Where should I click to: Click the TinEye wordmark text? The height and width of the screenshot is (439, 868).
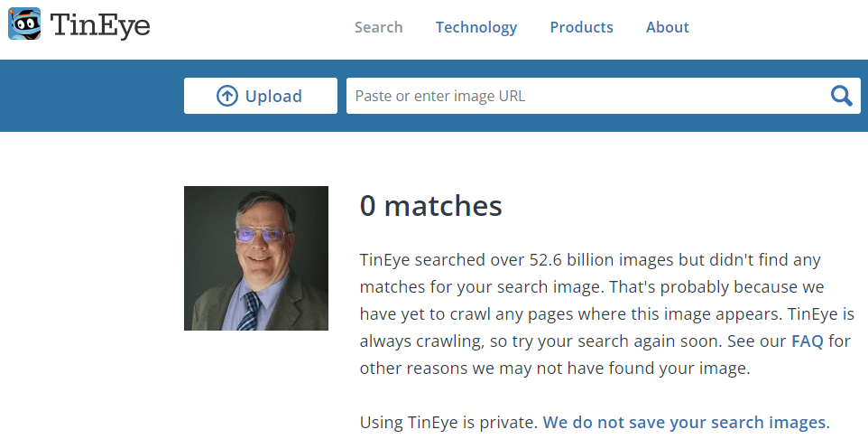click(100, 25)
